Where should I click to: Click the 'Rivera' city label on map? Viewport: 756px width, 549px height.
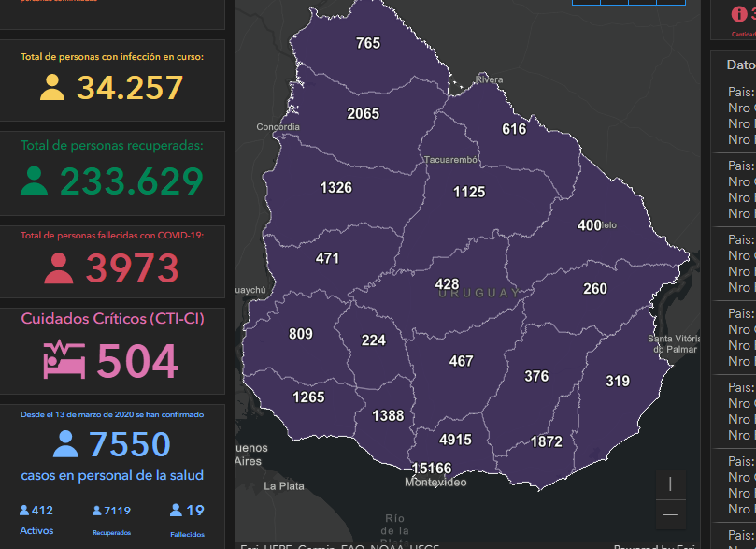[489, 79]
